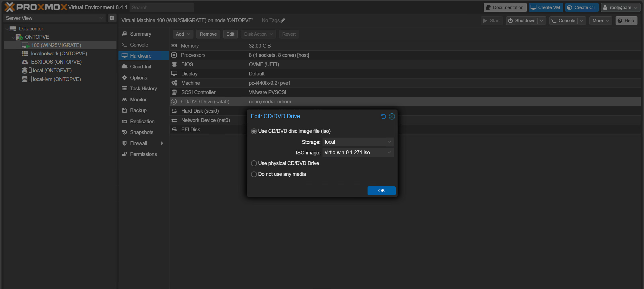Open the root@pam user menu

(620, 8)
